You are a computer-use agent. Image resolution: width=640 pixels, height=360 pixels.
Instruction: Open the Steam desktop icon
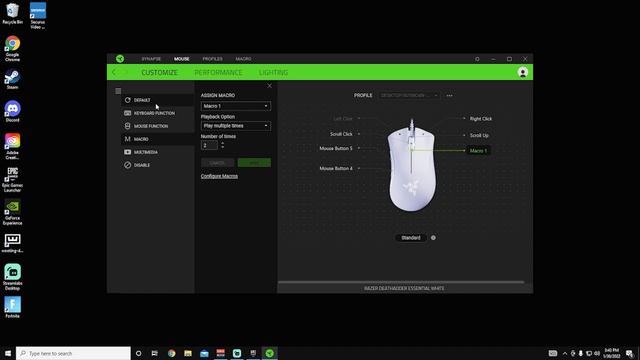[13, 80]
